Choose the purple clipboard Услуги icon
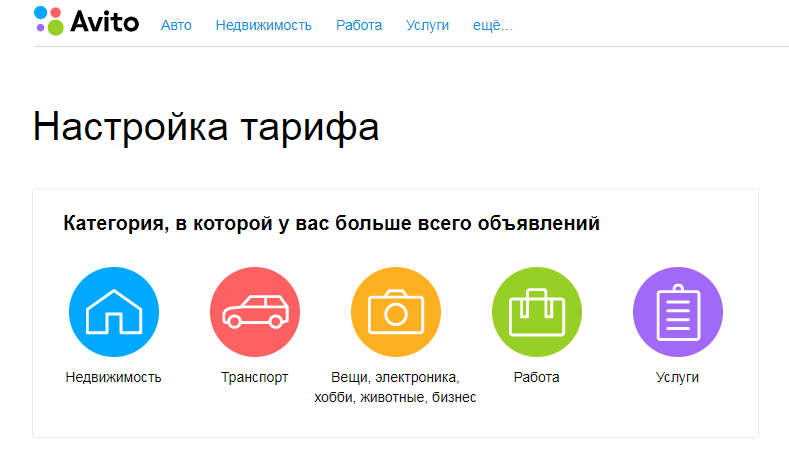Screen dimensions: 789x470 (x=677, y=313)
